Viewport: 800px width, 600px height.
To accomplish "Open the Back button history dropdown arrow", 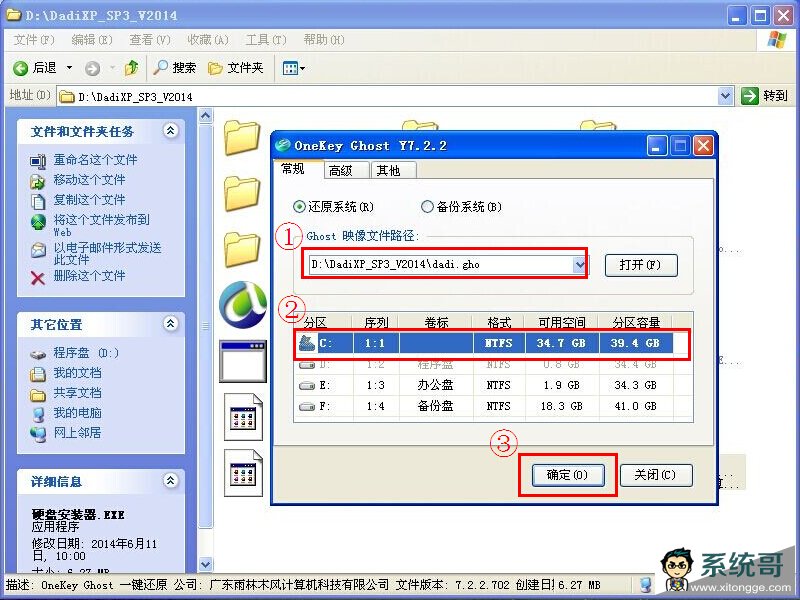I will click(x=69, y=68).
